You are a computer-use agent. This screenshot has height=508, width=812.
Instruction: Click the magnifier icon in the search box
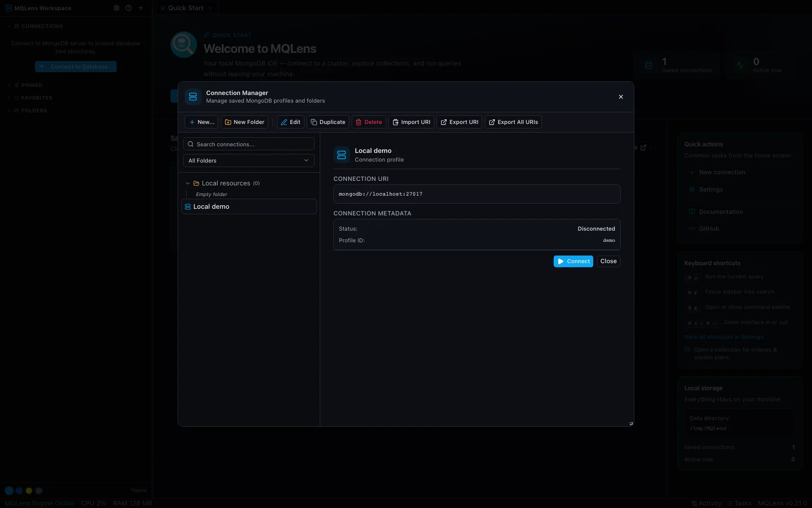pos(191,144)
